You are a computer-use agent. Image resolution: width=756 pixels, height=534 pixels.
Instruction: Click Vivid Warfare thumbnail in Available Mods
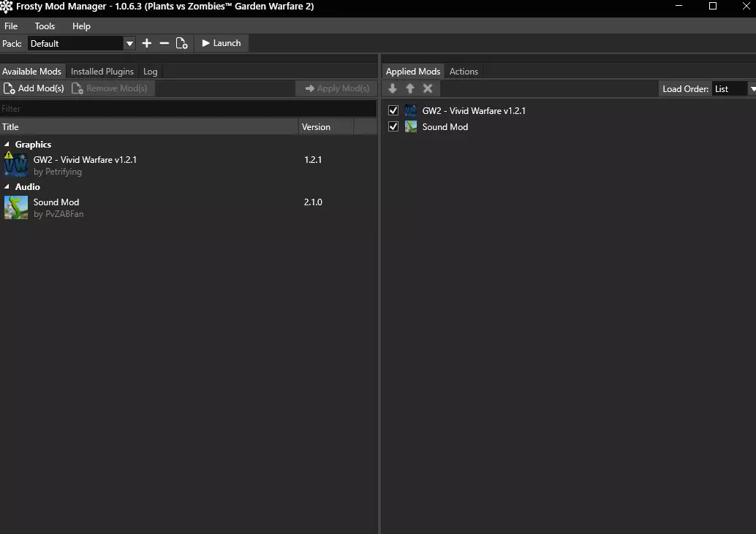pos(16,164)
